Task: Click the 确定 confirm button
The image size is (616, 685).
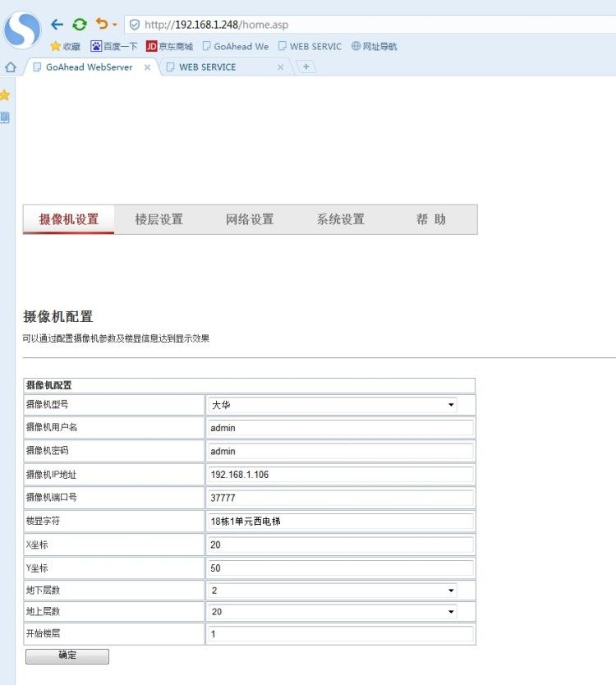Action: pos(67,655)
